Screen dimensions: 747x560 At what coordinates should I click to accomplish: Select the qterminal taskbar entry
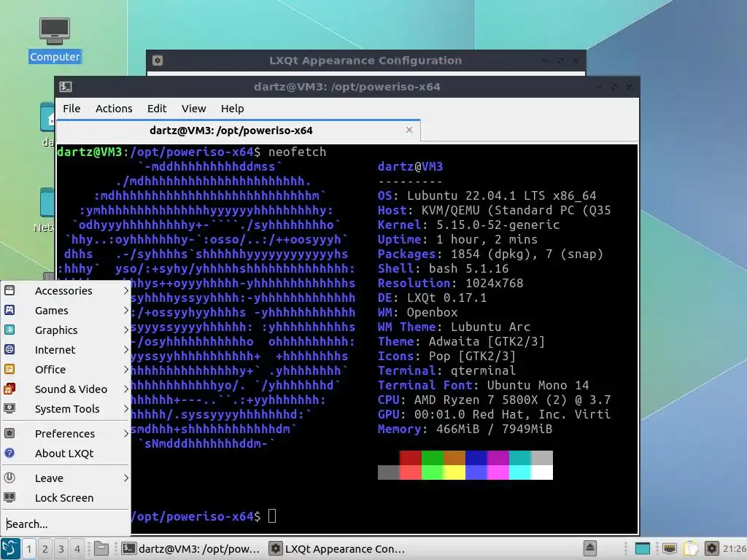192,548
